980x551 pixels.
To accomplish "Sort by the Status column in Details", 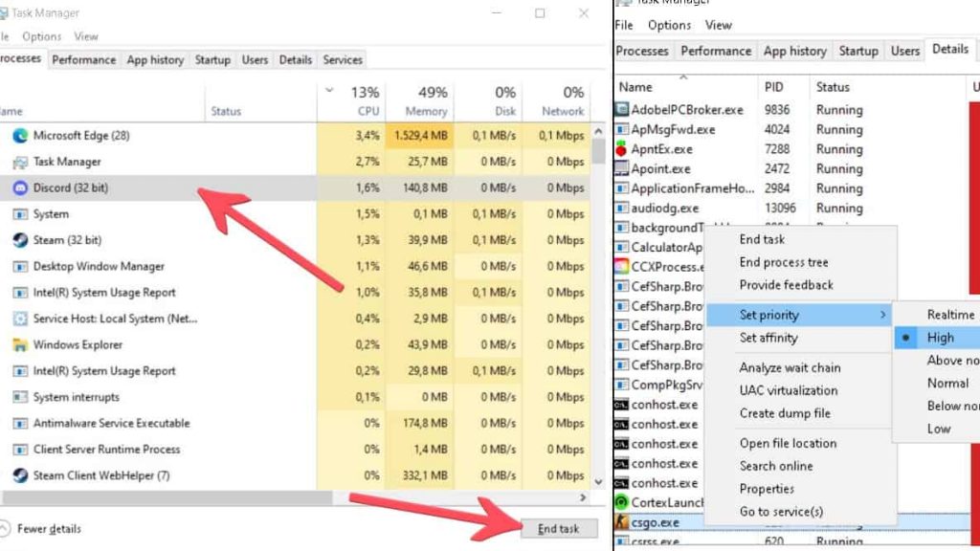I will pos(887,87).
